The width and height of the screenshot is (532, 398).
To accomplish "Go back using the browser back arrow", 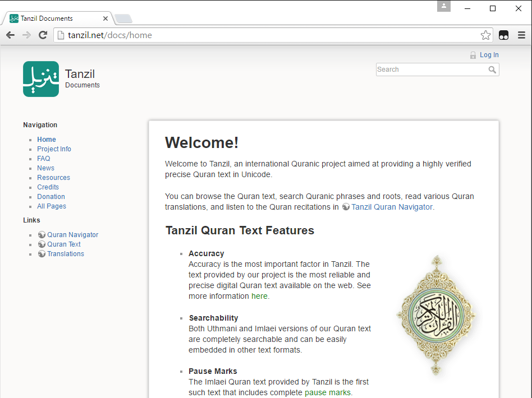I will point(11,35).
